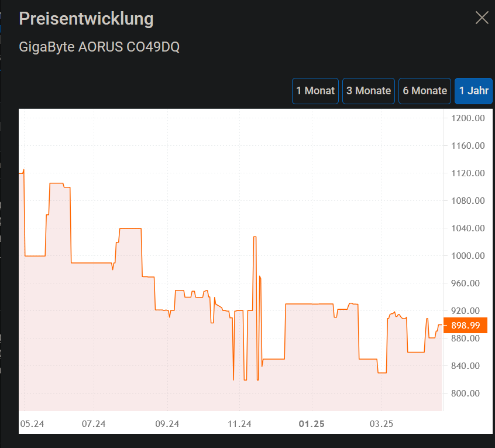Click the 07.24 date axis label

coord(94,424)
